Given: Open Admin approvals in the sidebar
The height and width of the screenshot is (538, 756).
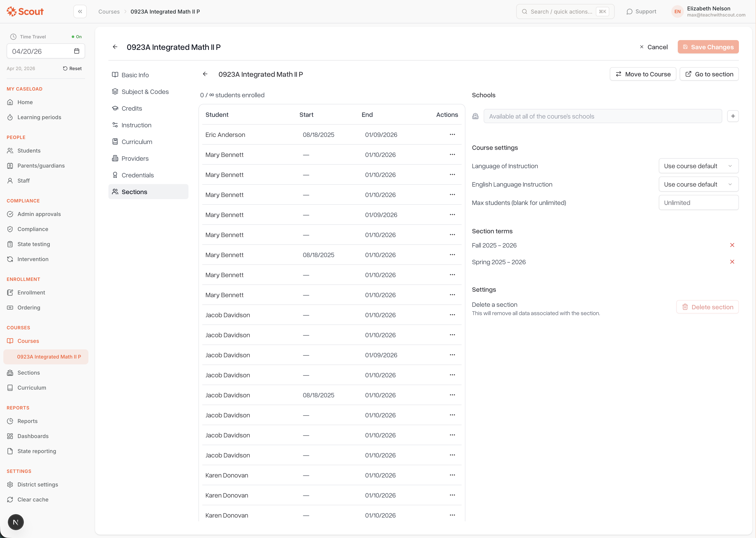Looking at the screenshot, I should coord(39,214).
